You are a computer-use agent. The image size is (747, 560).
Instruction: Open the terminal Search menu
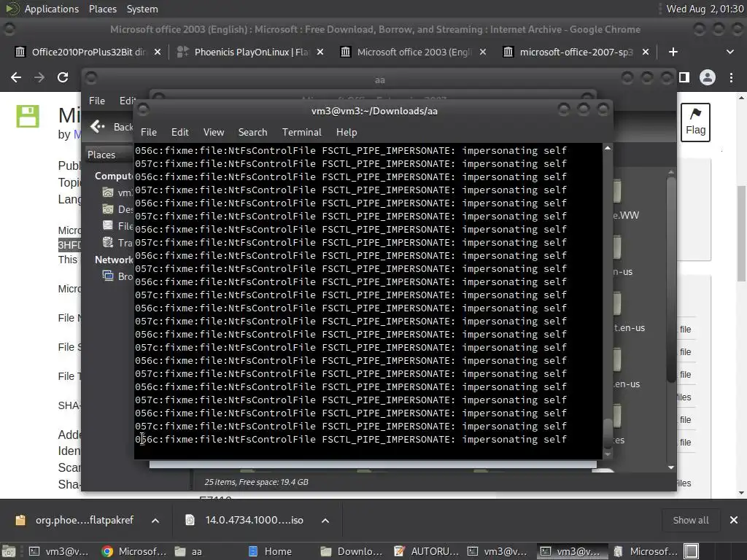coord(252,133)
